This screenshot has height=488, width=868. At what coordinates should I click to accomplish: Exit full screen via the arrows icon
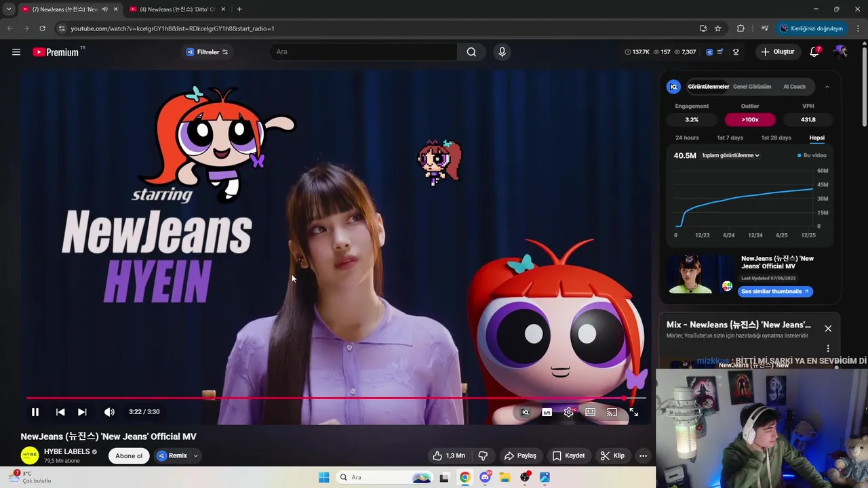point(633,412)
